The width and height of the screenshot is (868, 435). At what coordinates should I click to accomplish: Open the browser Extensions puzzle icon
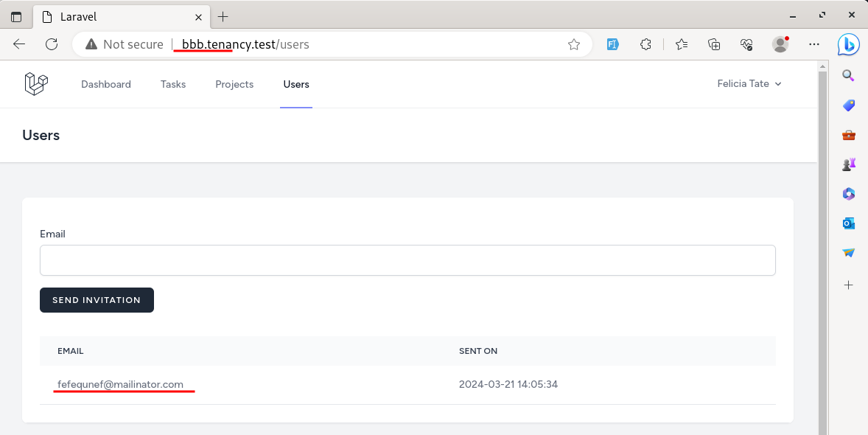point(646,44)
